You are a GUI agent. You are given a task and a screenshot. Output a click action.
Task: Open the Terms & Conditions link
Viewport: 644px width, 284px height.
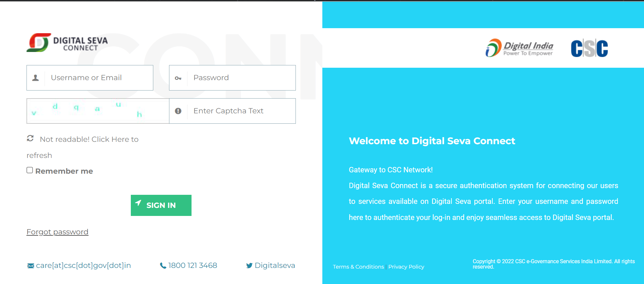tap(358, 267)
